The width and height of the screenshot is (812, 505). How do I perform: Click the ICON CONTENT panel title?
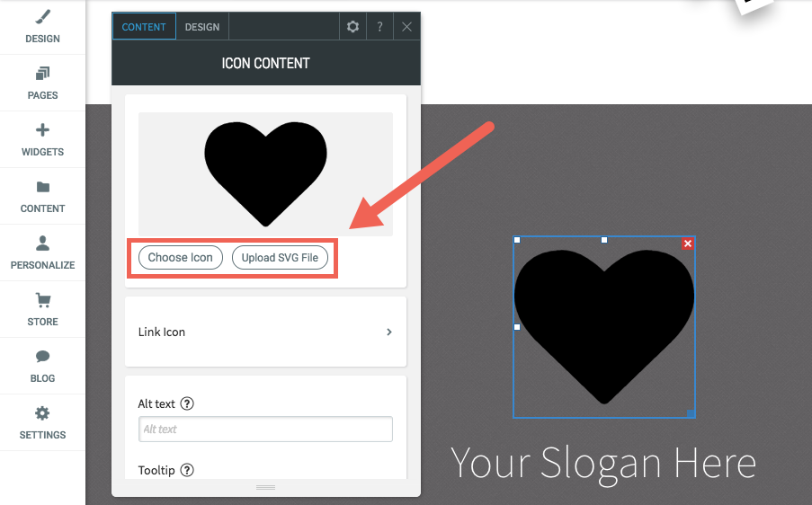pos(265,63)
